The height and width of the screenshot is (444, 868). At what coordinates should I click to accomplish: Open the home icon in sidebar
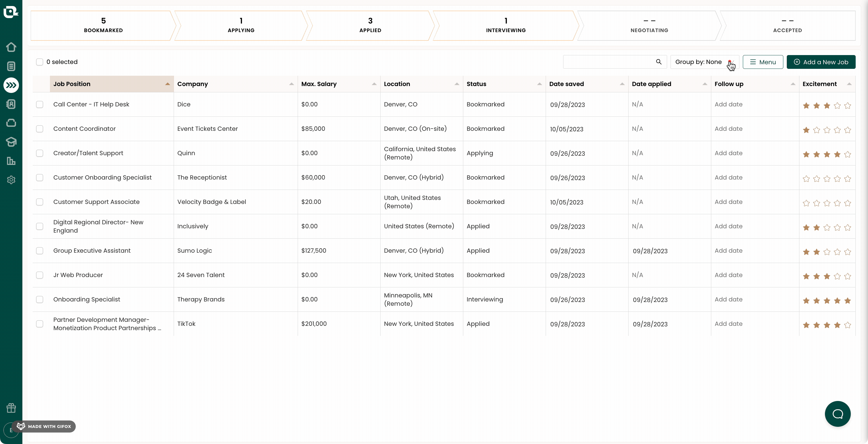tap(11, 47)
